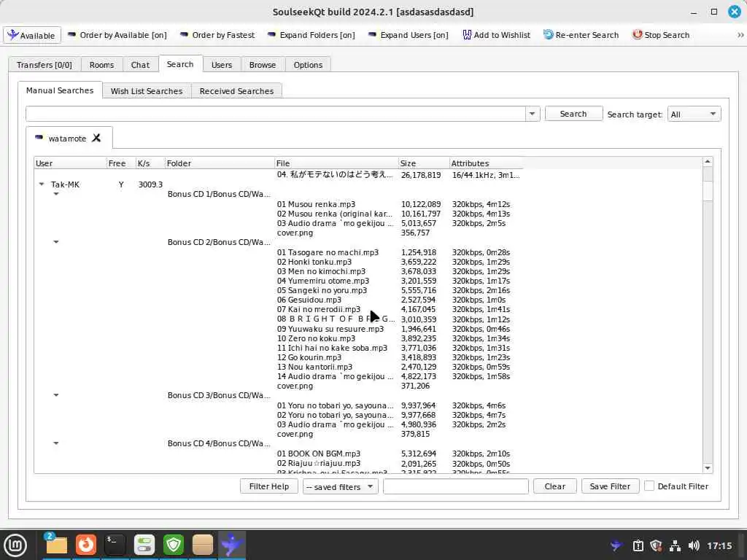747x560 pixels.
Task: Select 05 Sangeki no yoru.mp3
Action: pos(322,290)
